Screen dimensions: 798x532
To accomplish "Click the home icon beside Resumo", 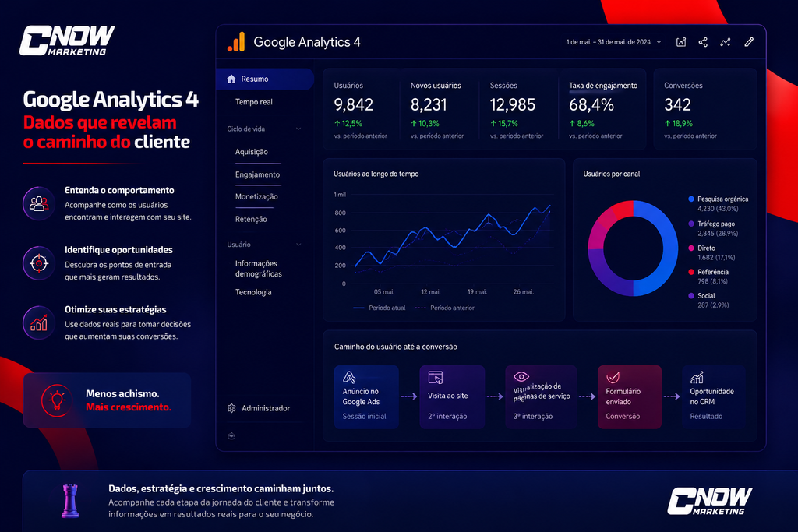I will click(x=231, y=79).
